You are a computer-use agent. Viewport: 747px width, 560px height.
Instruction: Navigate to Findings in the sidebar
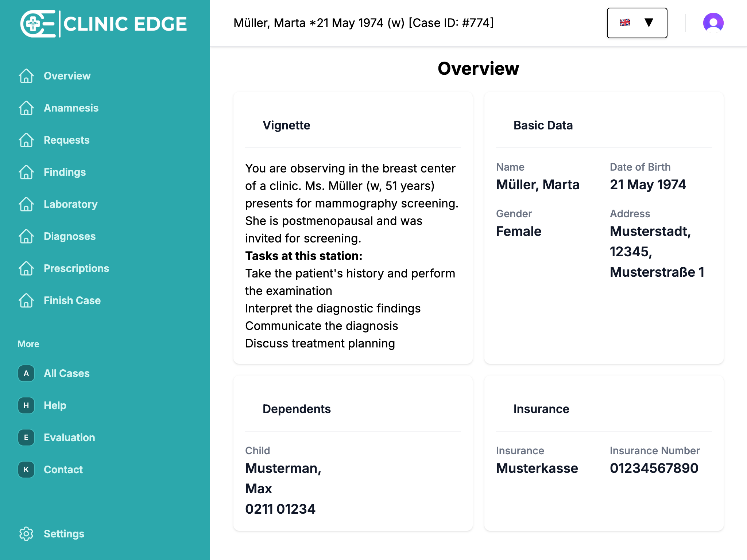pos(65,172)
